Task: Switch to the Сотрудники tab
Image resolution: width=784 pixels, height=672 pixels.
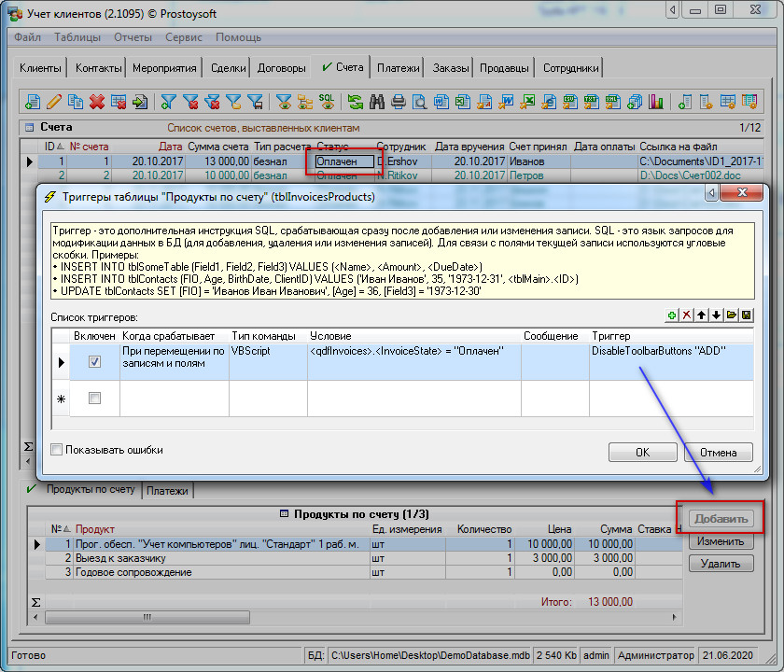Action: point(570,68)
